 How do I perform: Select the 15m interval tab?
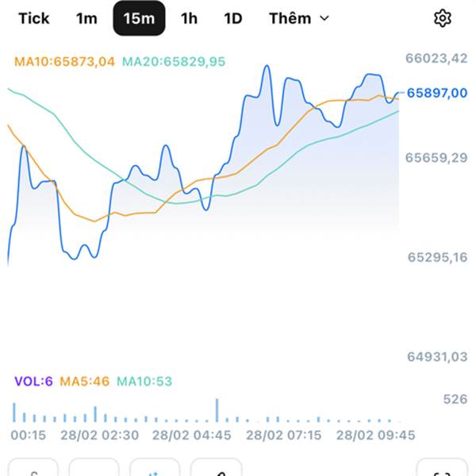139,18
